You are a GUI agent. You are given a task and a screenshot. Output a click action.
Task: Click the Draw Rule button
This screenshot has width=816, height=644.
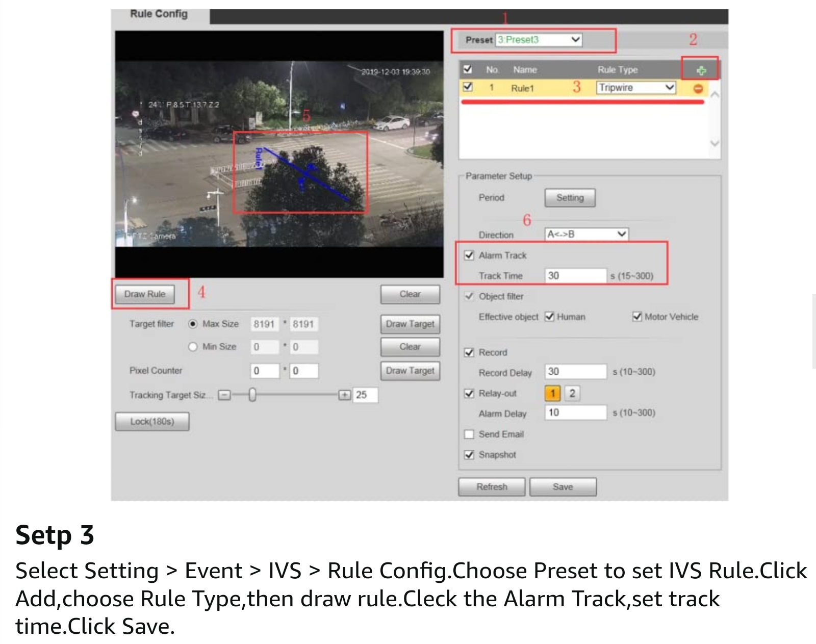click(145, 294)
